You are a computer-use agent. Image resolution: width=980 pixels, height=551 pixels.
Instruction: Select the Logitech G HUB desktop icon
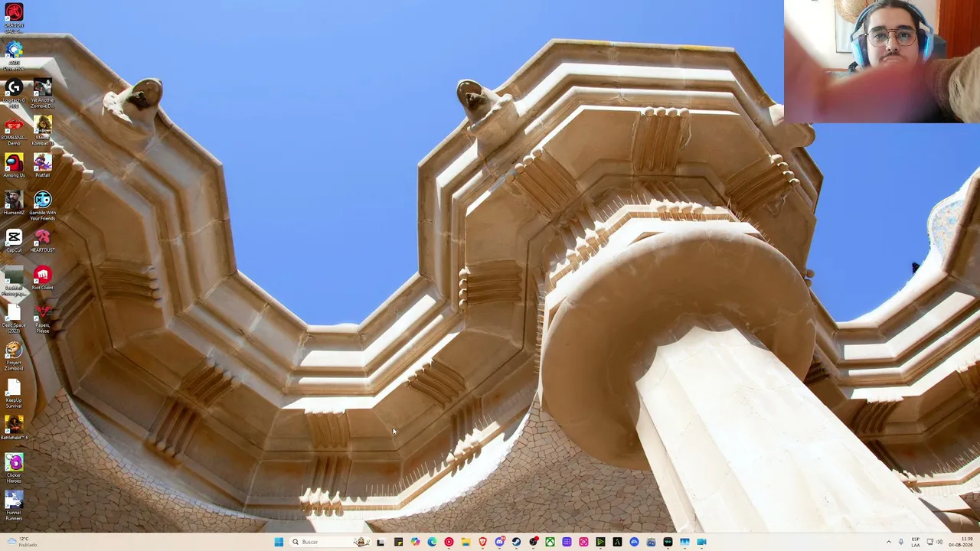tap(14, 93)
